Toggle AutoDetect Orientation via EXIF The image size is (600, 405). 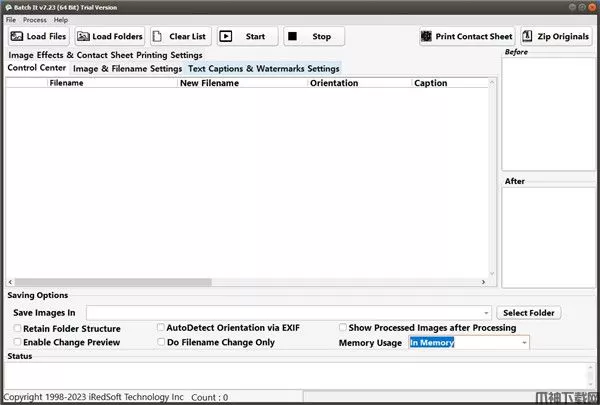[x=161, y=327]
